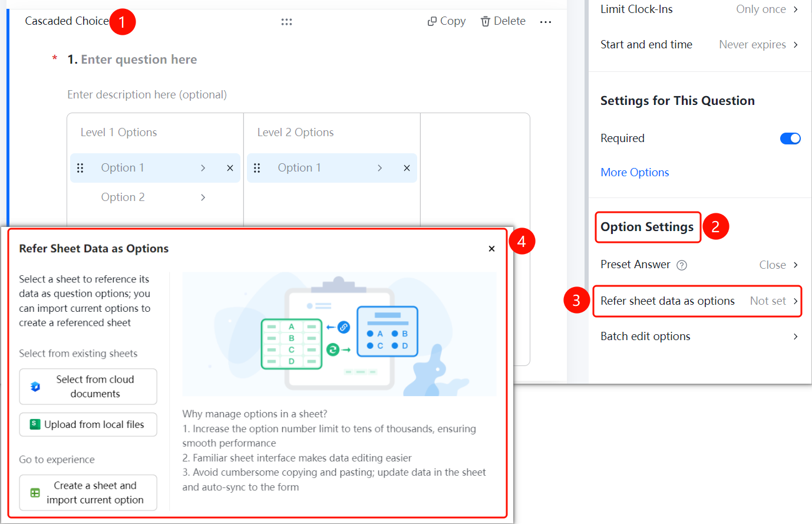The width and height of the screenshot is (812, 524).
Task: Click the 'Settings for This Question' heading
Action: [677, 101]
